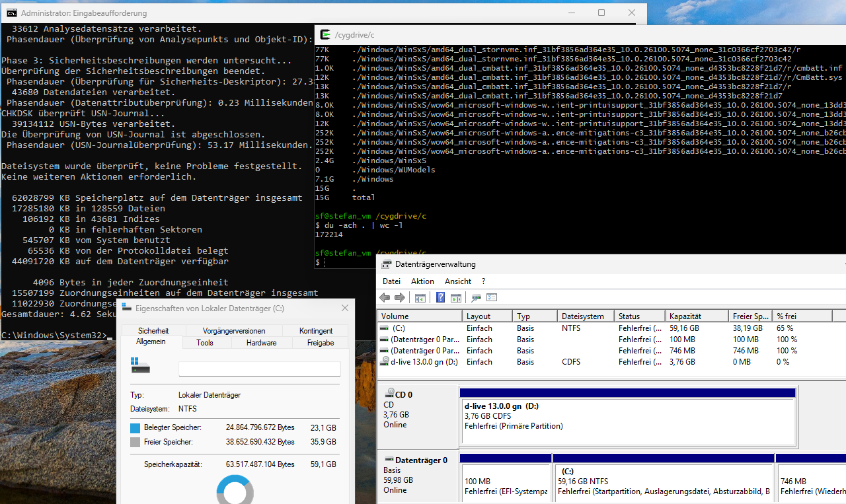Switch to the Vorgängerversionen tab
Screen dimensions: 846x504
tap(234, 330)
